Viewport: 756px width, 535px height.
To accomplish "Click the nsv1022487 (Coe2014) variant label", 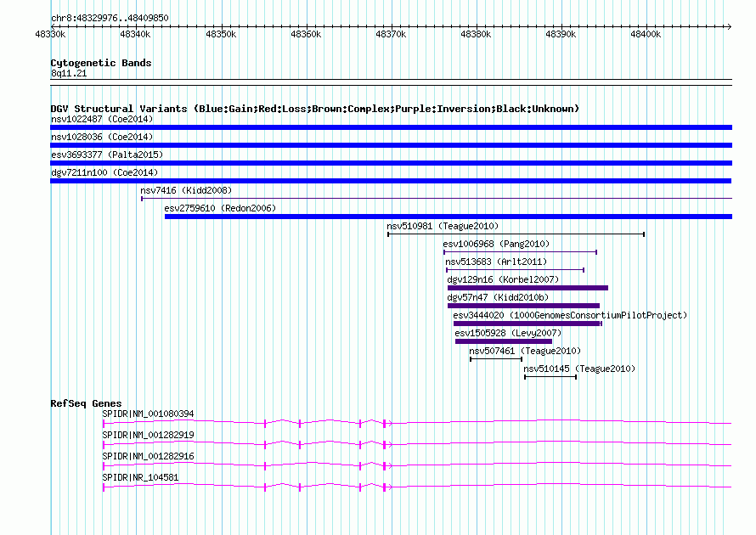I will (x=102, y=119).
